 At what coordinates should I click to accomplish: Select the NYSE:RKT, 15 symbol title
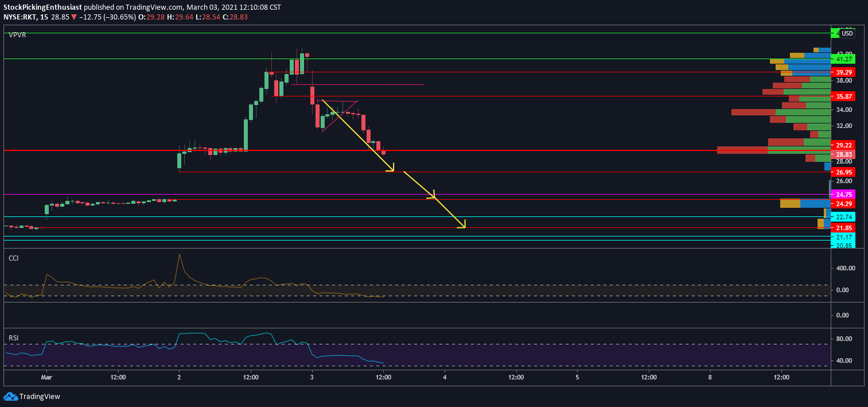click(25, 17)
